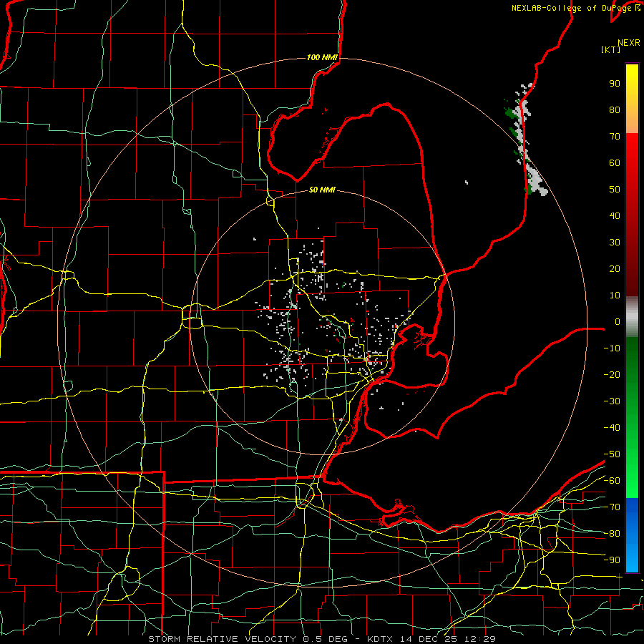Image resolution: width=644 pixels, height=644 pixels.
Task: Click the 50 NMI range ring label
Action: pyautogui.click(x=322, y=190)
